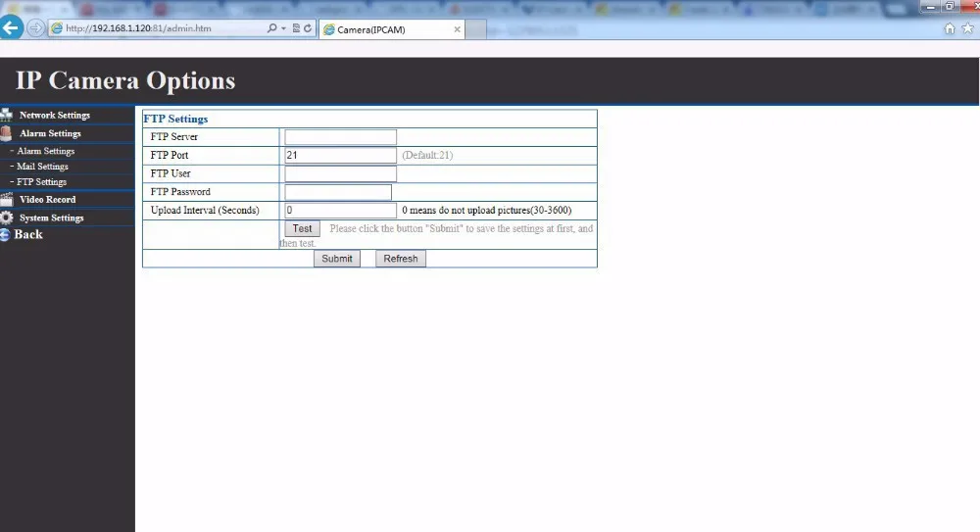Open the Network Settings menu
The width and height of the screenshot is (980, 532).
click(54, 115)
